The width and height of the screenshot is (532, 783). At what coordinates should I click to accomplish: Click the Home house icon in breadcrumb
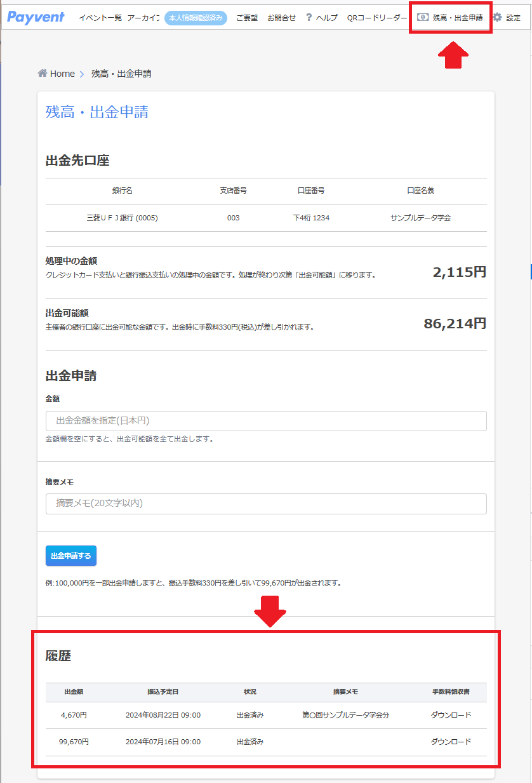pyautogui.click(x=43, y=73)
